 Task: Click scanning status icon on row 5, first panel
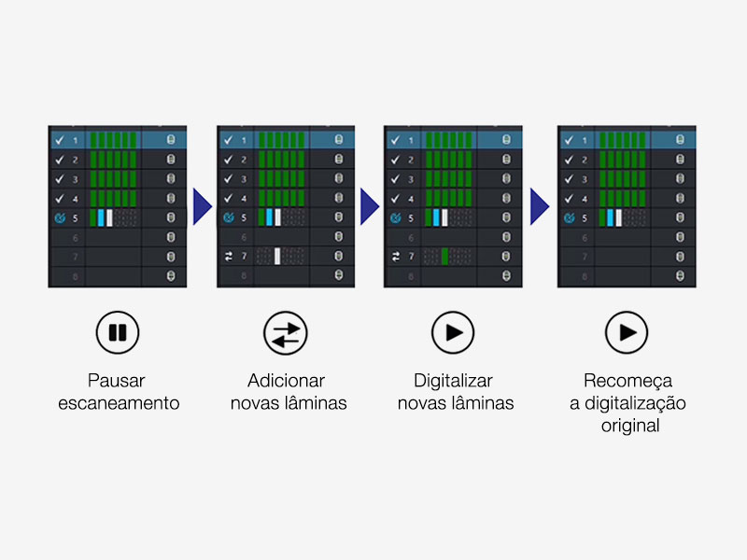(x=59, y=218)
